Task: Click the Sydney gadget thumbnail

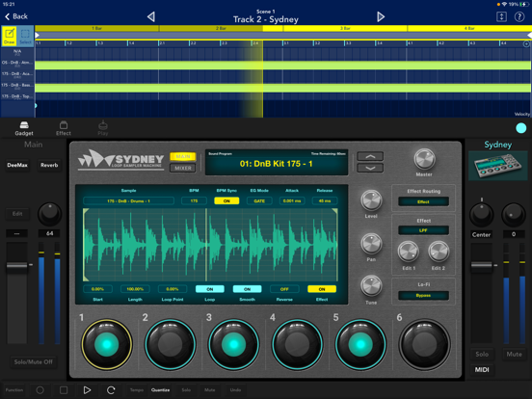Action: [498, 166]
